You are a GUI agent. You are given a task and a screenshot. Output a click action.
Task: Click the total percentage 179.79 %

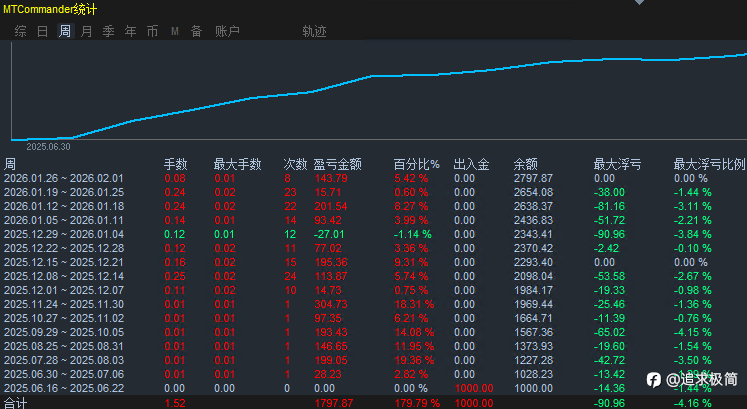417,403
